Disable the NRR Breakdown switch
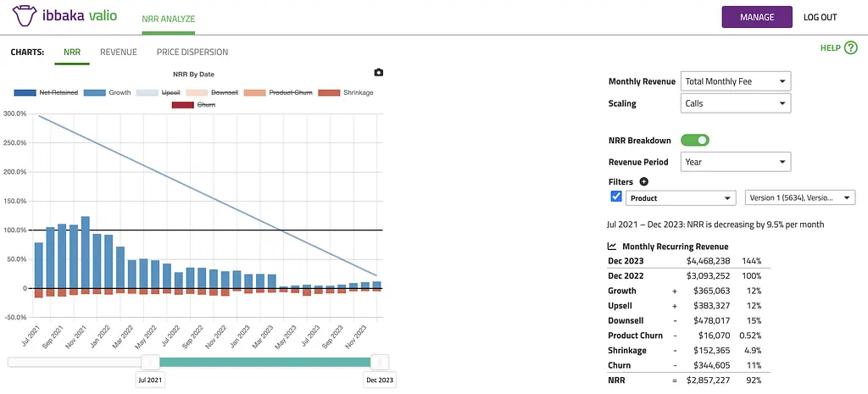 coord(694,141)
